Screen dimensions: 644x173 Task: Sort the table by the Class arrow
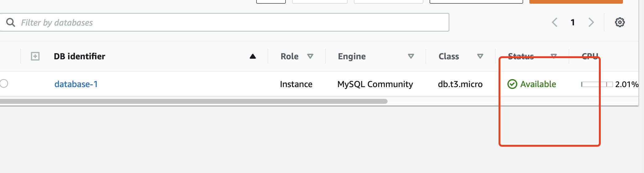tap(480, 56)
